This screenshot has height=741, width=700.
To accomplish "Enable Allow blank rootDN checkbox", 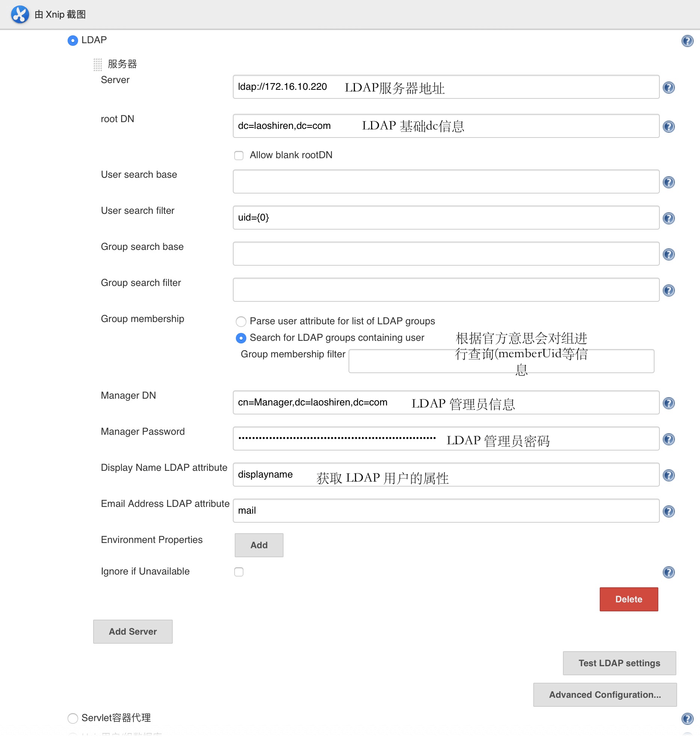I will 239,156.
